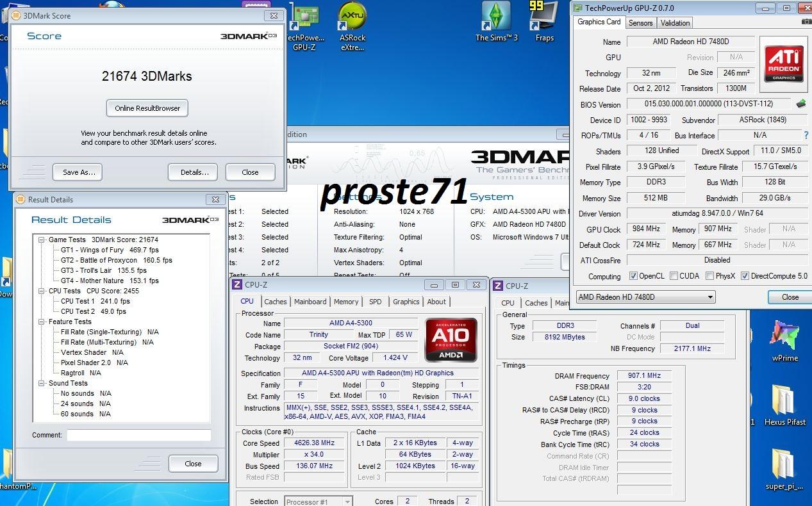The height and width of the screenshot is (506, 812).
Task: Open the CPU tab in right CPU-Z window
Action: (508, 303)
